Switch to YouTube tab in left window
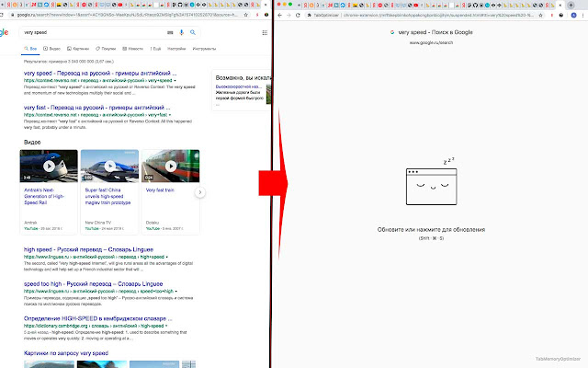The width and height of the screenshot is (588, 368). [120, 5]
